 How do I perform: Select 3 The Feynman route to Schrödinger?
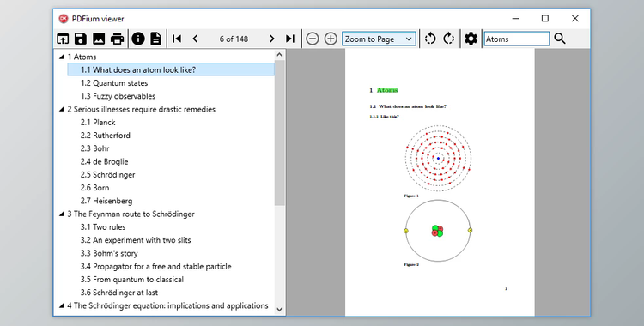tap(131, 214)
